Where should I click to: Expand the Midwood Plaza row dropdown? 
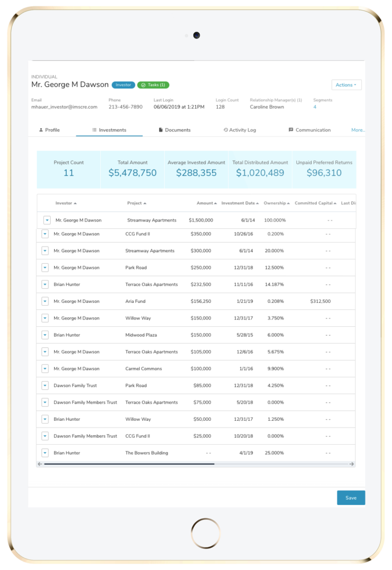45,335
